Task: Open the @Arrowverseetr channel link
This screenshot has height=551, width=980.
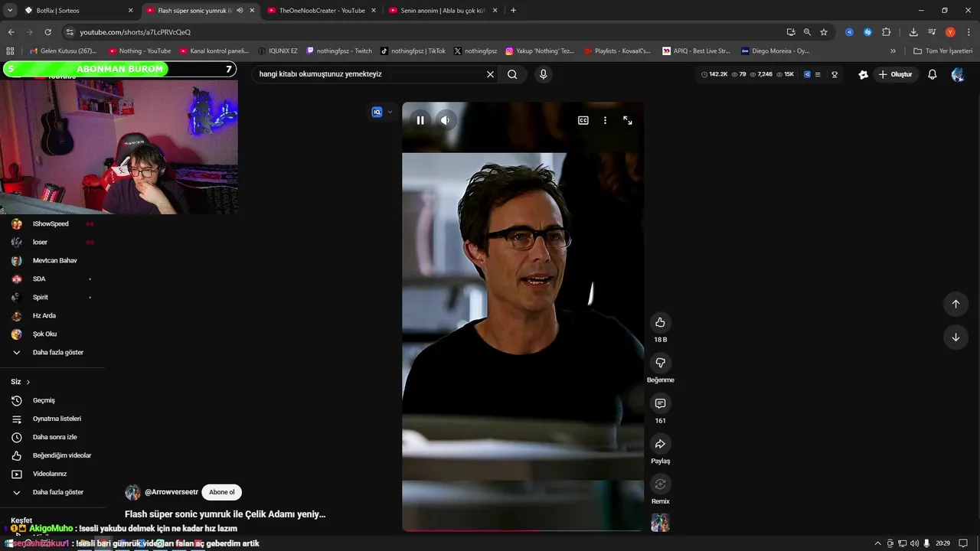Action: (x=171, y=492)
